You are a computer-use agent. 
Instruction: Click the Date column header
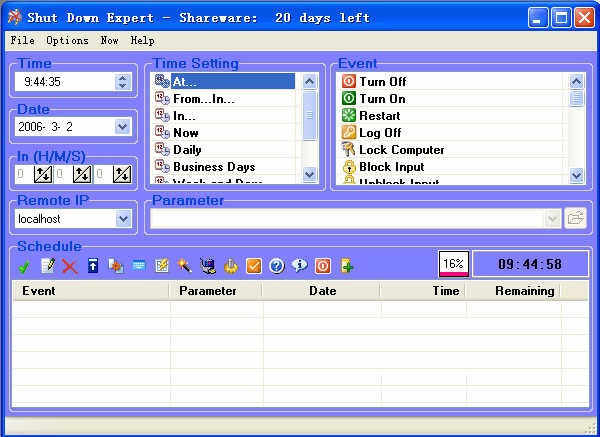click(x=321, y=291)
